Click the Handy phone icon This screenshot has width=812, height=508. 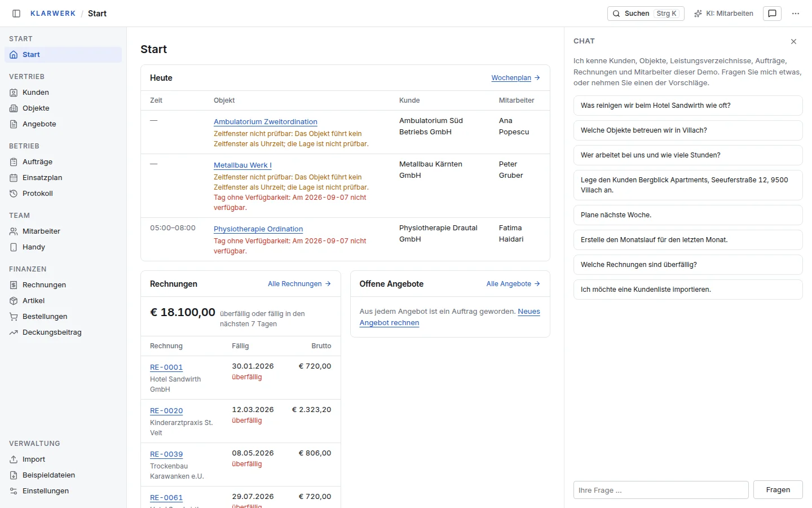[14, 247]
